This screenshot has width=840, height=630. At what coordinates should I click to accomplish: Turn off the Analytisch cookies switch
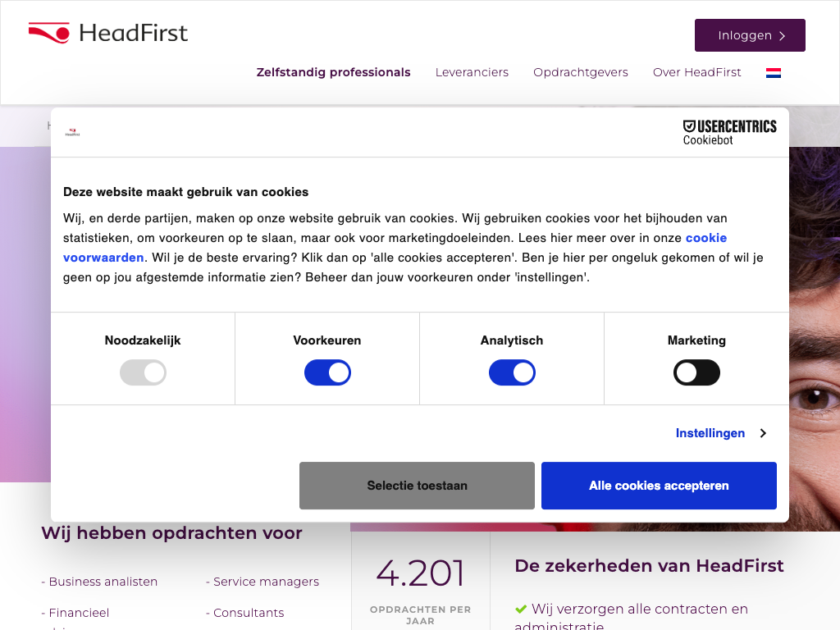click(512, 373)
